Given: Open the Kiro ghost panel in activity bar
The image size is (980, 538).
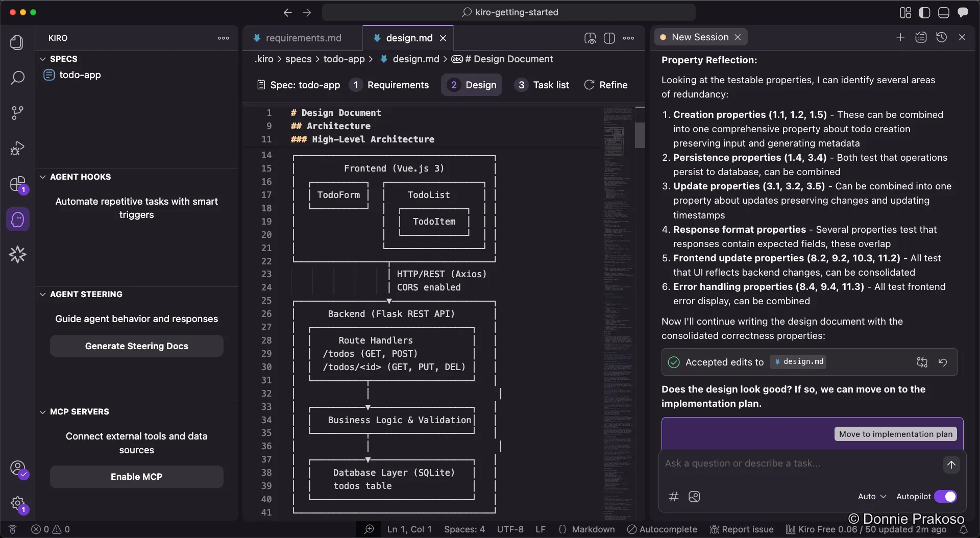Looking at the screenshot, I should coord(17,219).
